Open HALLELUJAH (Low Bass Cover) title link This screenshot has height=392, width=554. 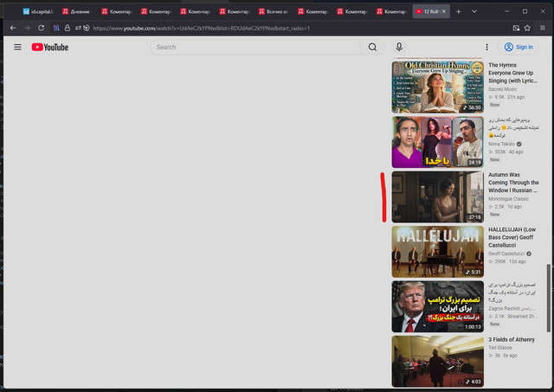click(512, 237)
